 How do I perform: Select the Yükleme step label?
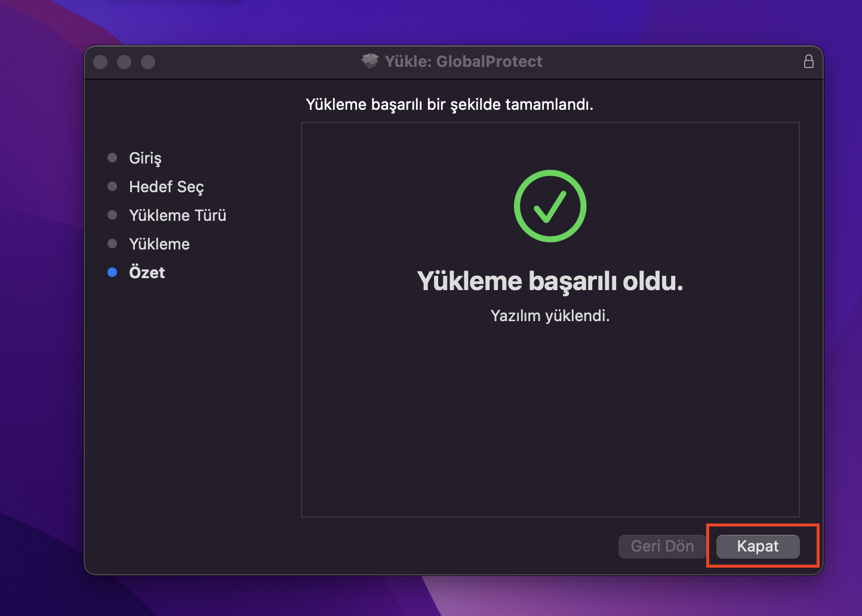(x=159, y=244)
